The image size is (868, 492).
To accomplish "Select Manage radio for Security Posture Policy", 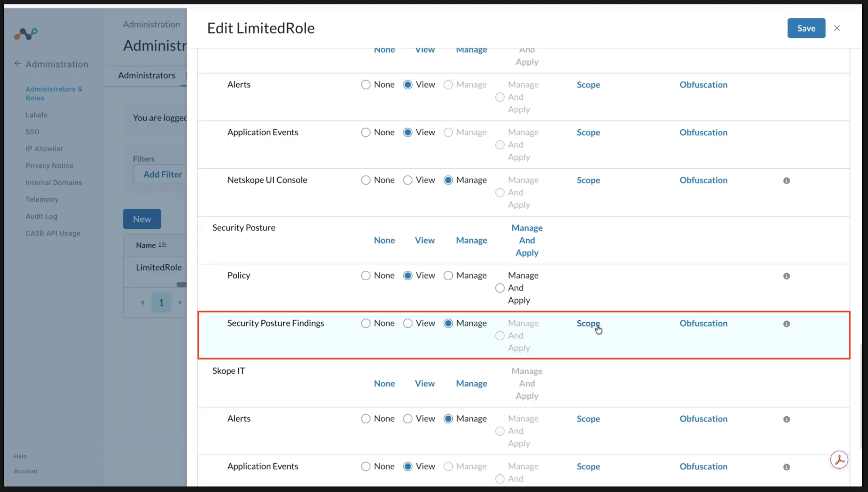I will coord(448,275).
